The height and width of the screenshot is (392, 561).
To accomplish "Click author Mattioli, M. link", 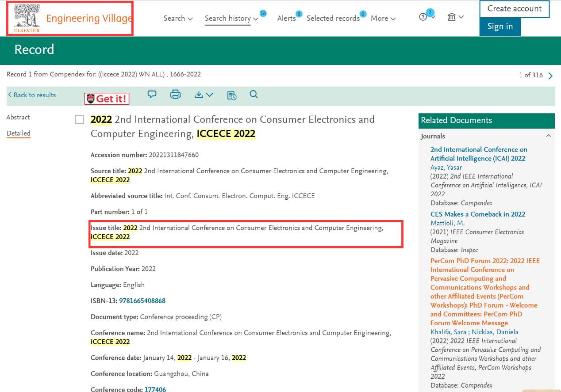I will 447,223.
